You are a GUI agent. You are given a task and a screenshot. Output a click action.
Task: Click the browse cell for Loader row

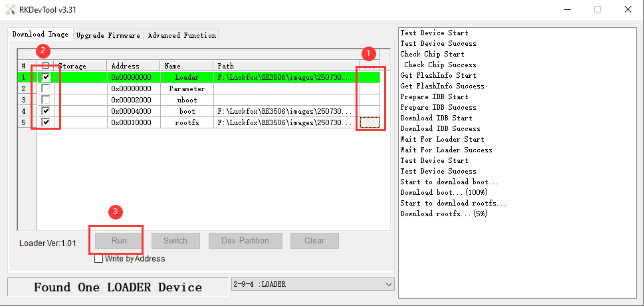pos(370,77)
